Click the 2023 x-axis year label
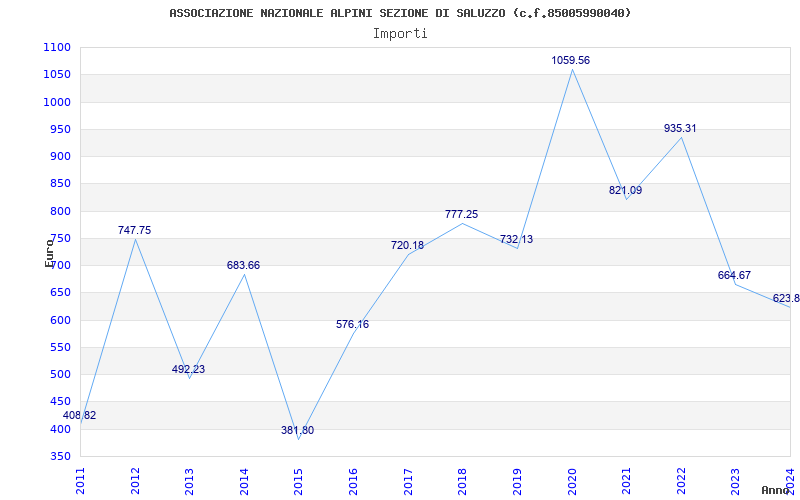 (x=736, y=481)
